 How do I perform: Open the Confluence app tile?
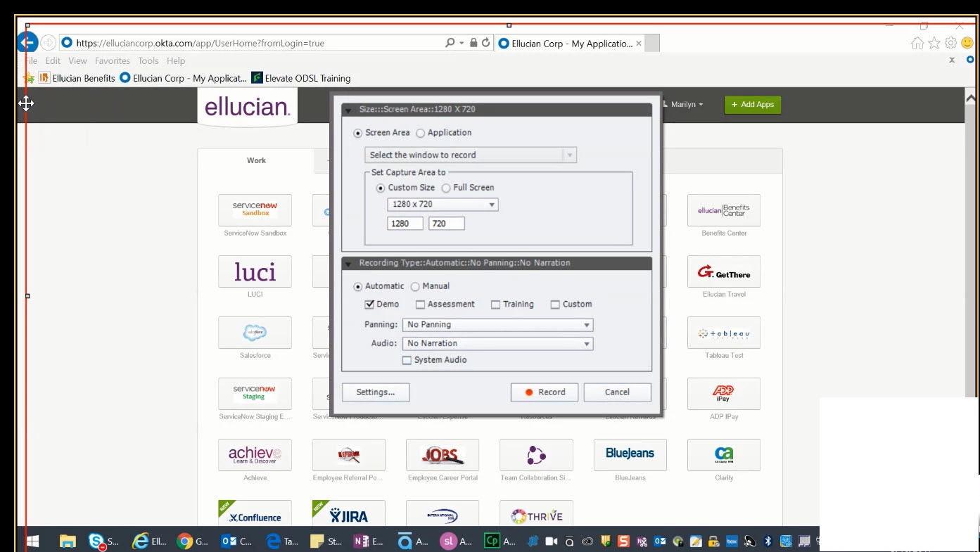point(255,513)
